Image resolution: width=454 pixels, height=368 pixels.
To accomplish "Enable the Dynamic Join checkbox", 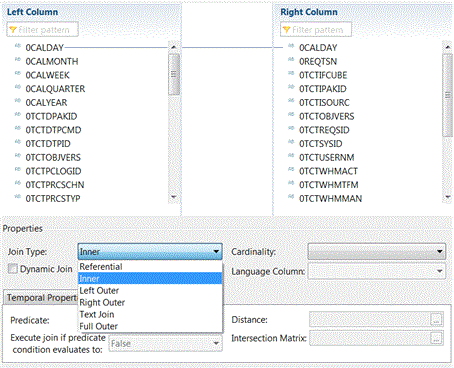I will tap(13, 269).
